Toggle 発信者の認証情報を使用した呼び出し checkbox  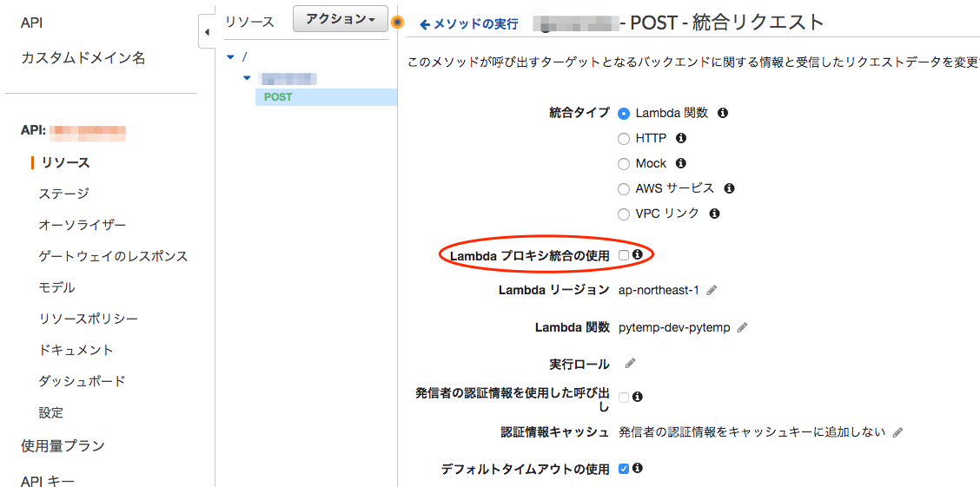[x=624, y=397]
